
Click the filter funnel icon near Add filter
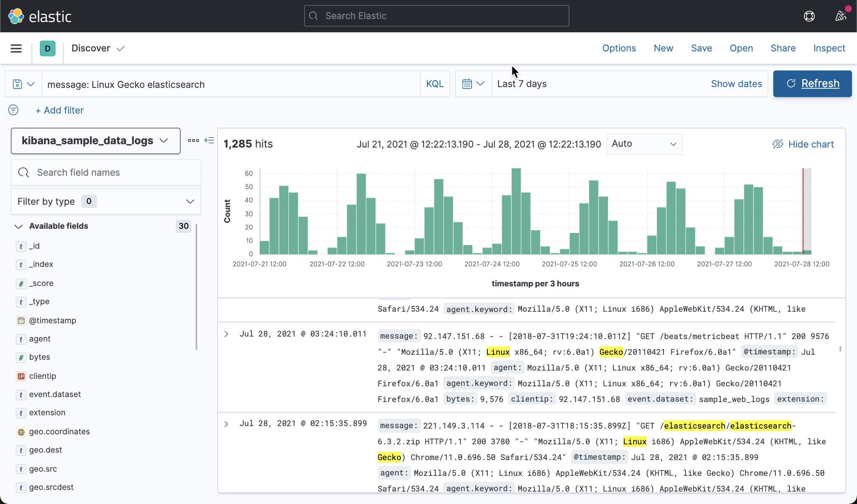pyautogui.click(x=13, y=110)
